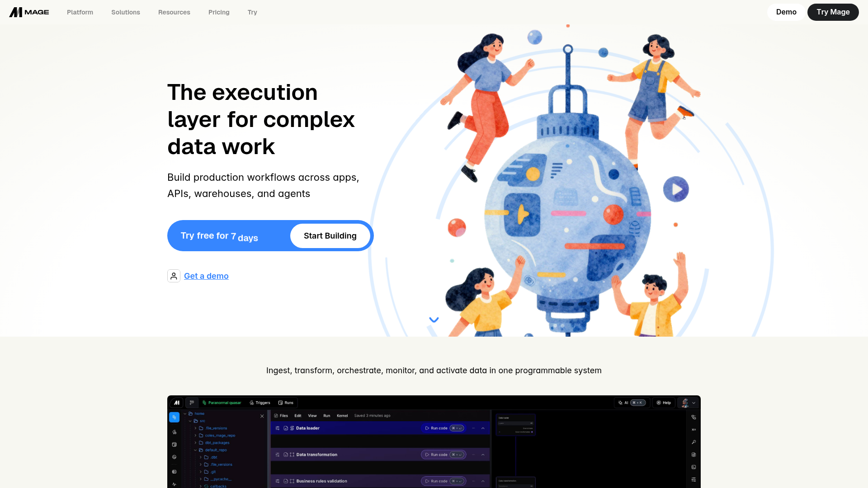This screenshot has height=488, width=868.
Task: Open the terminal icon in the right sidebar
Action: point(693,467)
